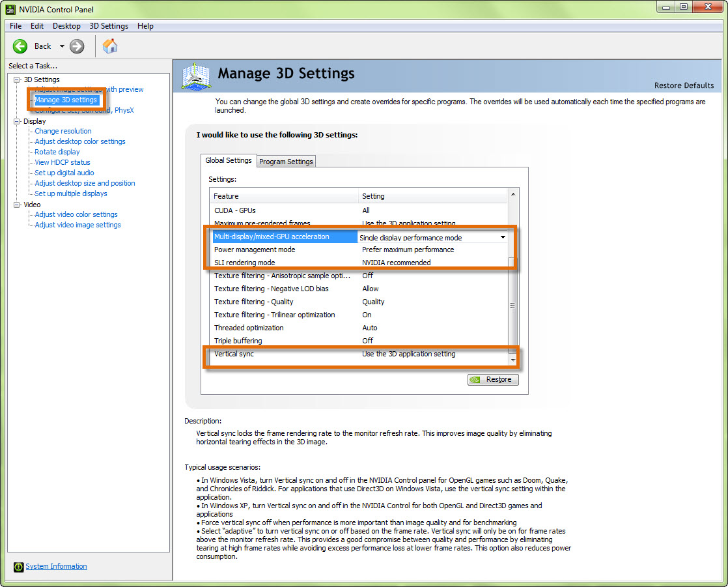
Task: Select the SLI rendering mode row
Action: (359, 263)
